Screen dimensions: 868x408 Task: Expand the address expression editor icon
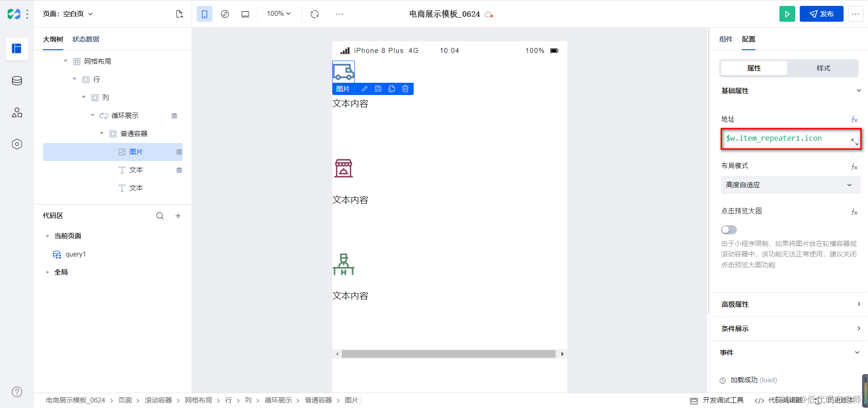(x=854, y=142)
